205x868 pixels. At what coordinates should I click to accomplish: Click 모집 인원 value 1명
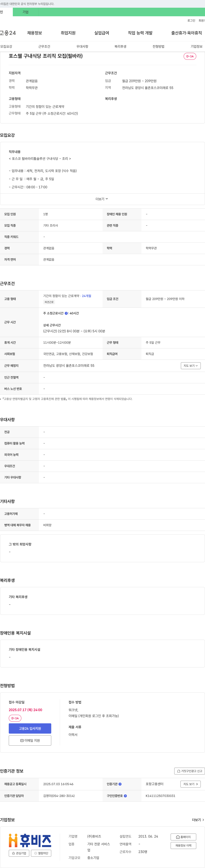point(45,214)
